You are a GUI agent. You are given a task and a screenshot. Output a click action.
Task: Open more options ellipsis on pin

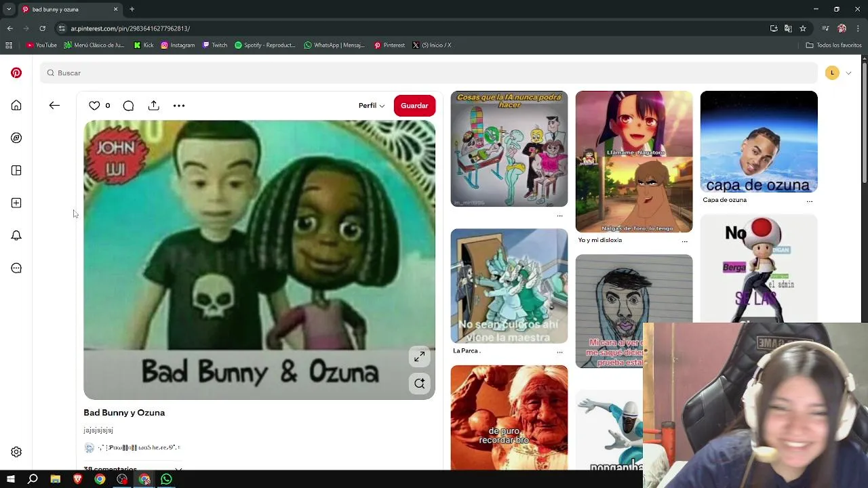tap(179, 106)
